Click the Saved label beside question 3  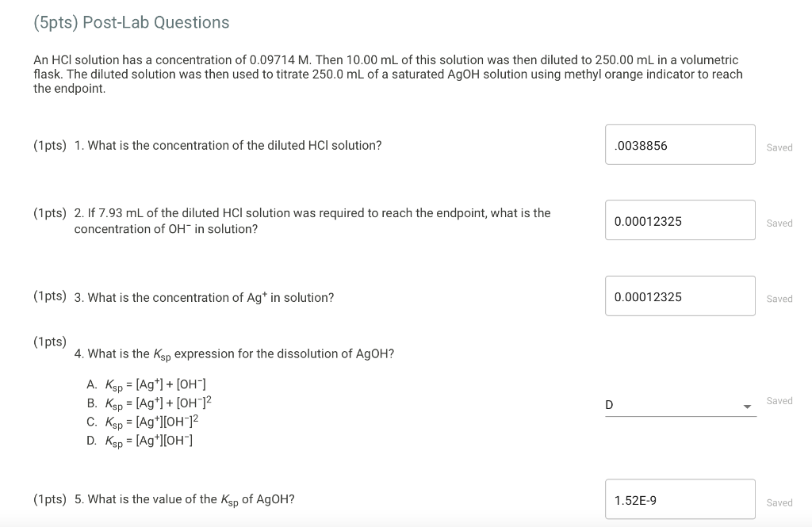(779, 299)
